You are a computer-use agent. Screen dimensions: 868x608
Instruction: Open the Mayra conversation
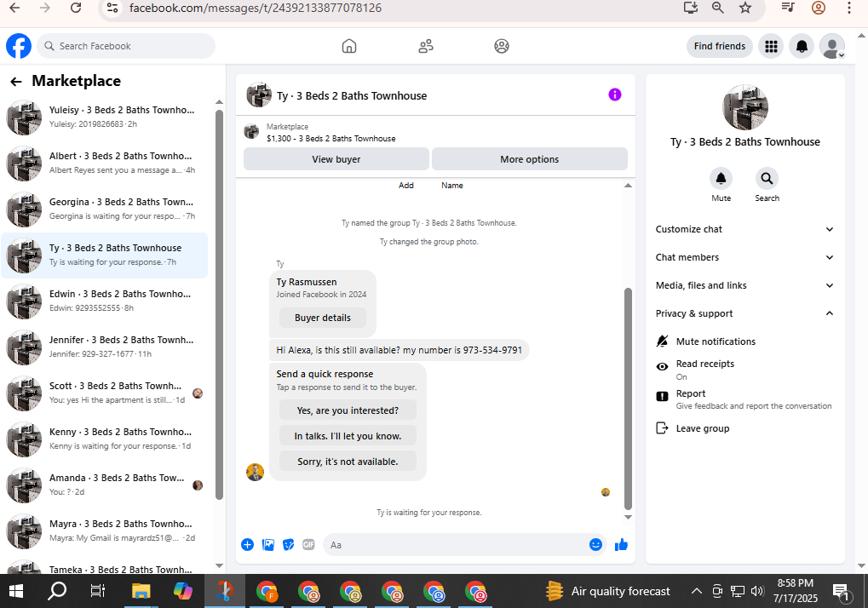tap(105, 531)
